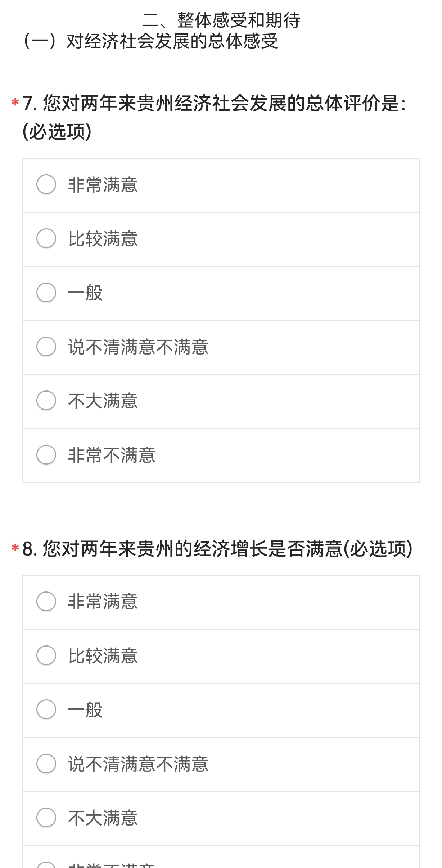Choose '不大满意' for question 7

pos(46,401)
